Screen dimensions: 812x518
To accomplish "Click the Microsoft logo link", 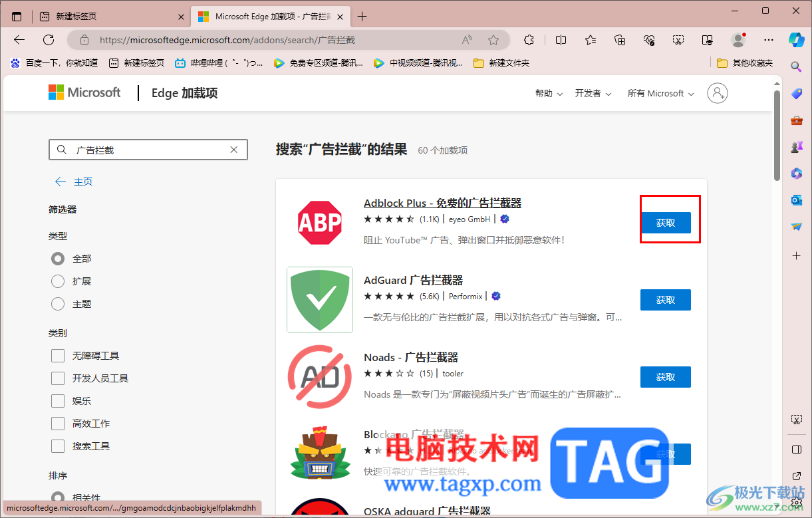I will pos(84,92).
